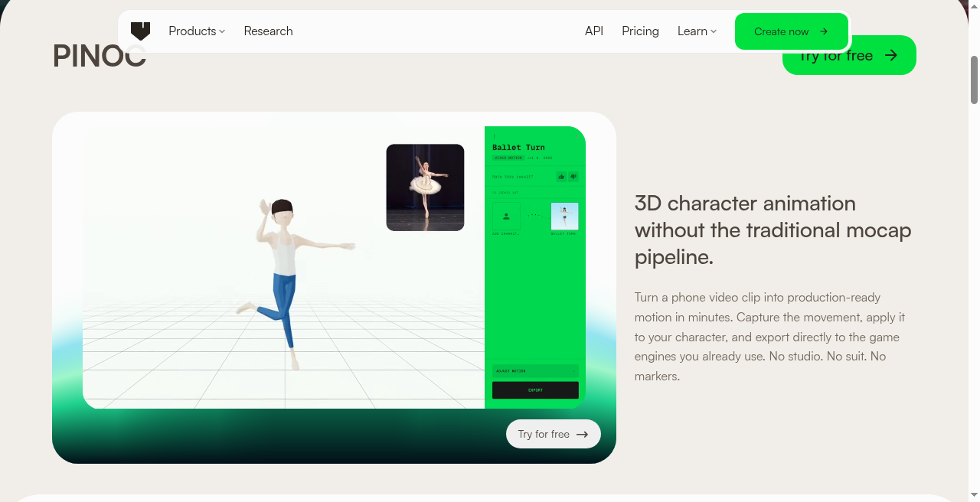Click the page vertical scrollbar thumb
Image resolution: width=980 pixels, height=502 pixels.
pos(974,80)
